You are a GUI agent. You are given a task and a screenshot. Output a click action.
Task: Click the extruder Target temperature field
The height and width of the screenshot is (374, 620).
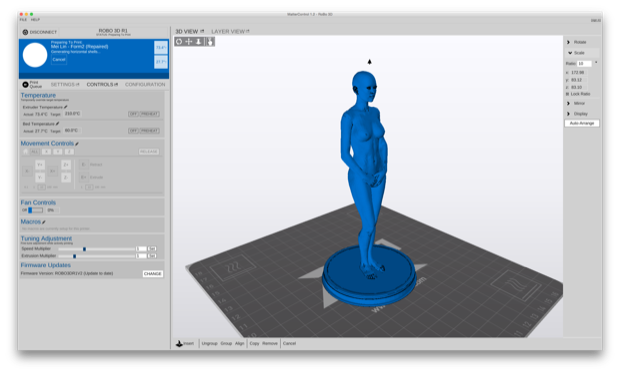coord(72,114)
